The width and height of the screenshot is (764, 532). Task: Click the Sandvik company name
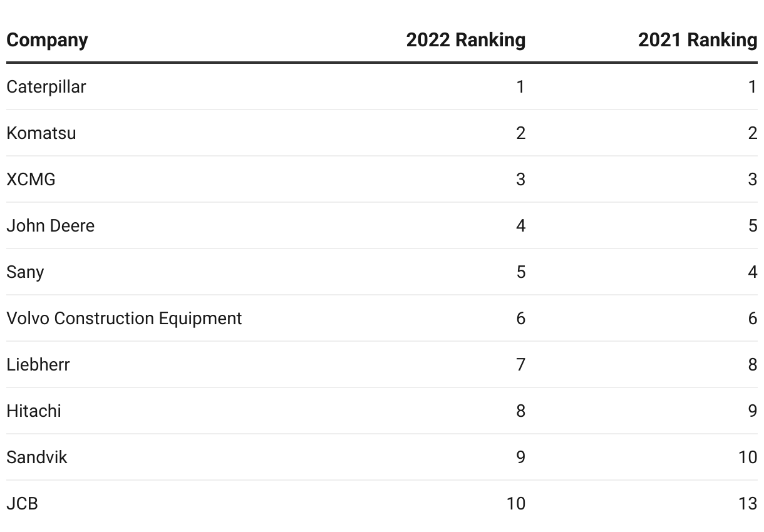(x=37, y=457)
